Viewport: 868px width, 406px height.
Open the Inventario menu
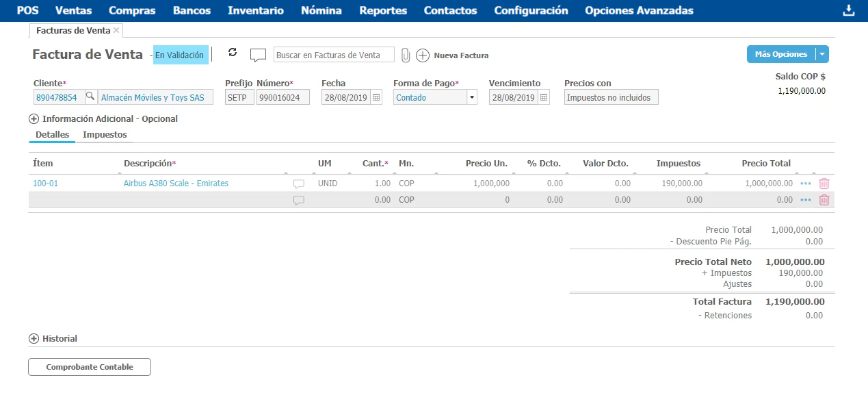[x=256, y=10]
